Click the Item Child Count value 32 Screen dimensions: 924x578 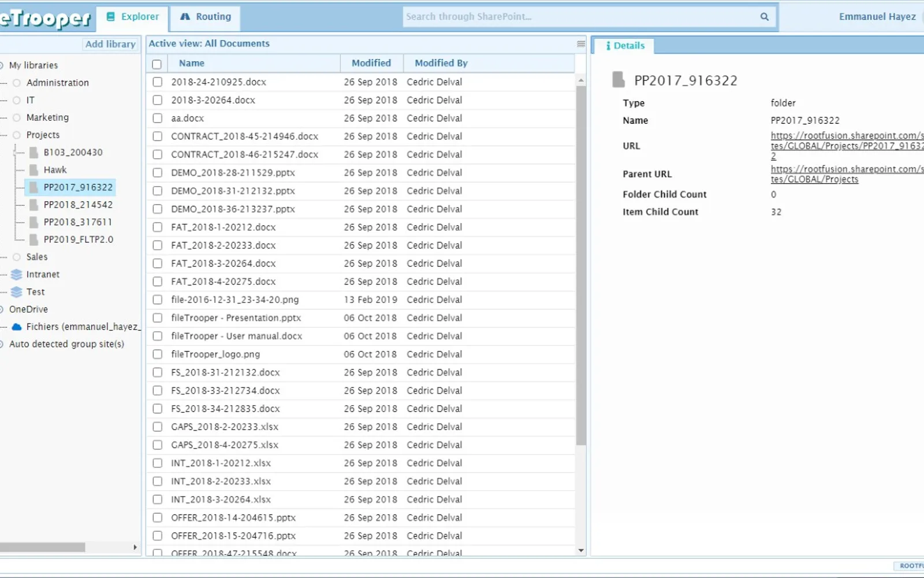[x=776, y=212]
